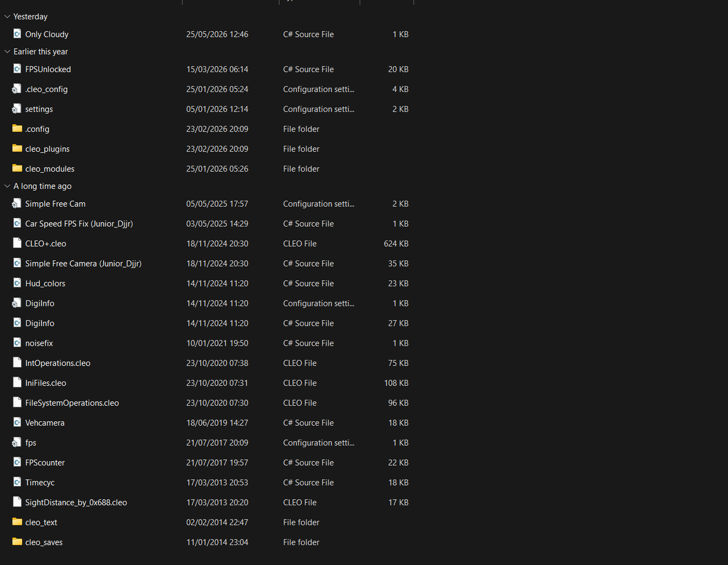The image size is (728, 565).
Task: Click the FileSystemOperations.cleo file icon
Action: [x=17, y=402]
